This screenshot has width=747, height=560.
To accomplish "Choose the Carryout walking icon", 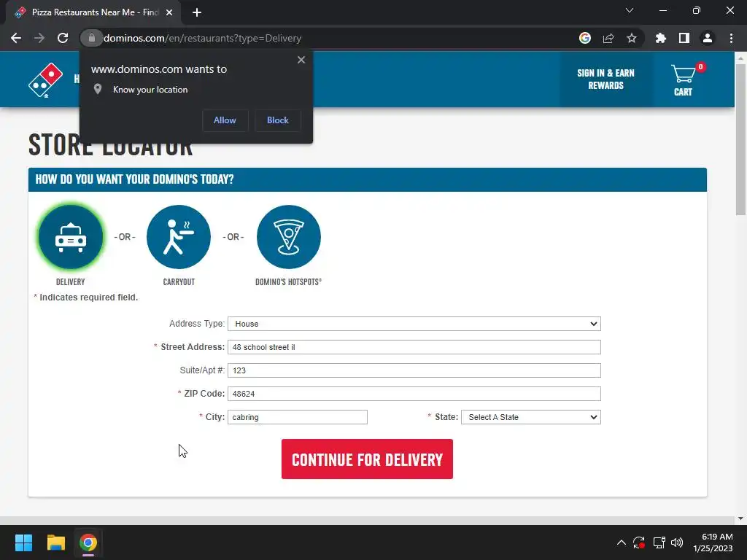I will [179, 237].
